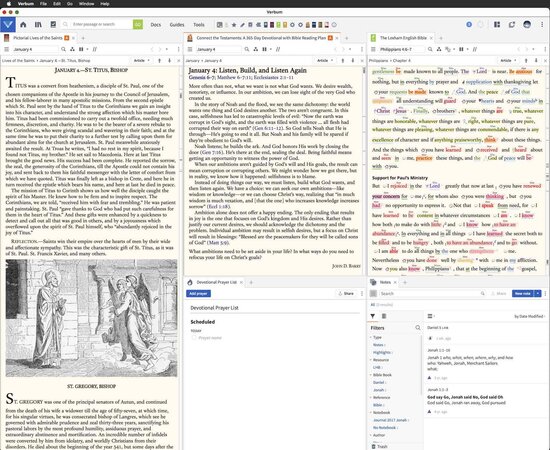Collapse the Type filter group
550x450 pixels.
(371, 337)
